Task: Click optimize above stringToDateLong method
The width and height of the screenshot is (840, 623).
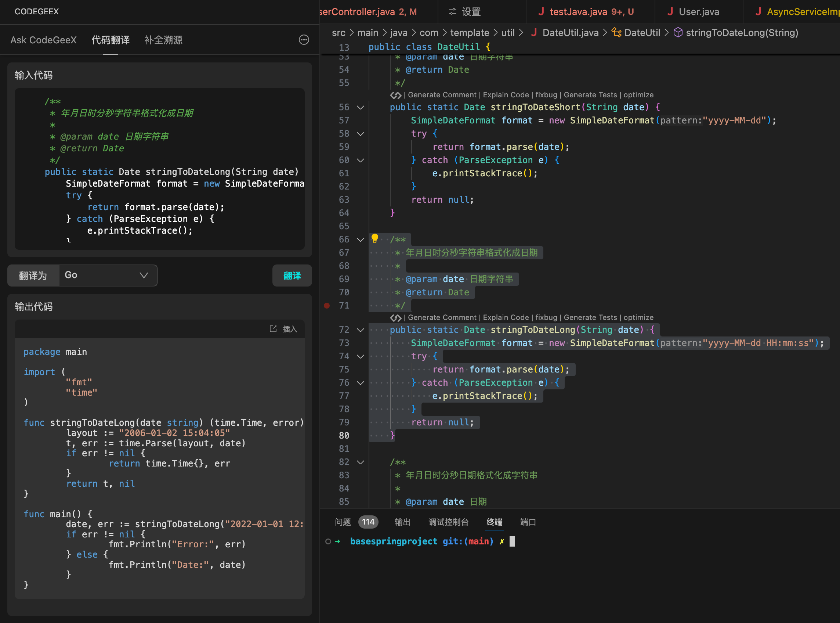Action: (x=638, y=317)
